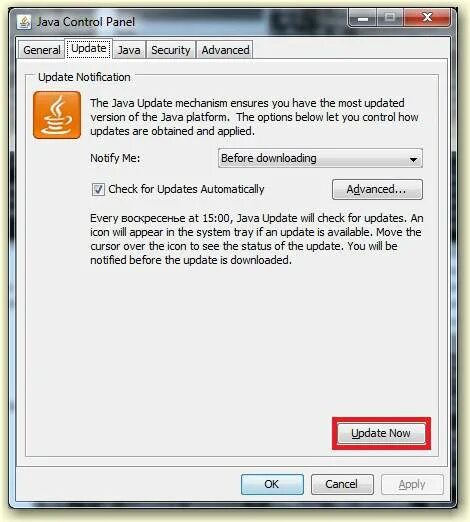The image size is (470, 522).
Task: Select the Update tab
Action: tap(89, 49)
